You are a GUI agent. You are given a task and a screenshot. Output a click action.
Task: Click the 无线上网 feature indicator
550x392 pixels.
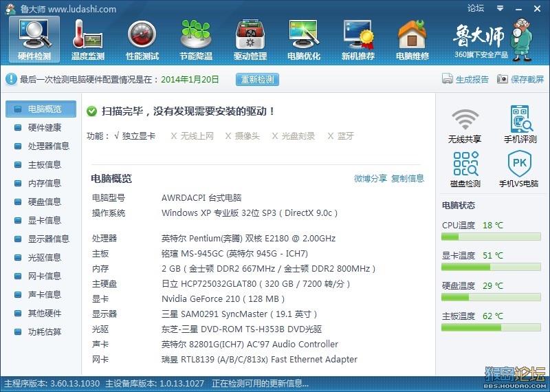tap(192, 135)
